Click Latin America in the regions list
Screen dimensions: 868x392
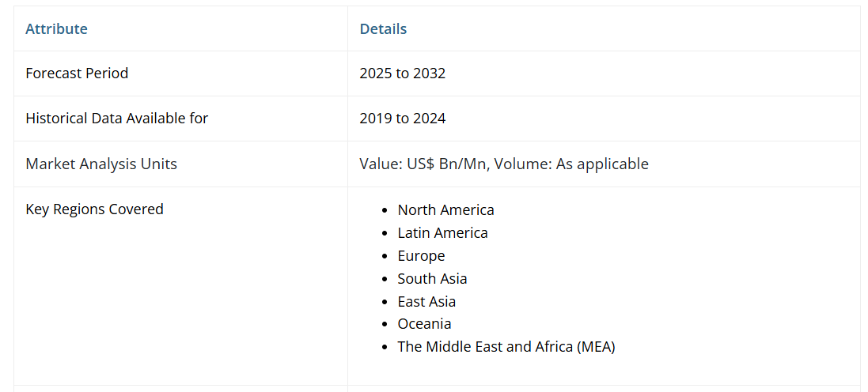[x=442, y=233]
